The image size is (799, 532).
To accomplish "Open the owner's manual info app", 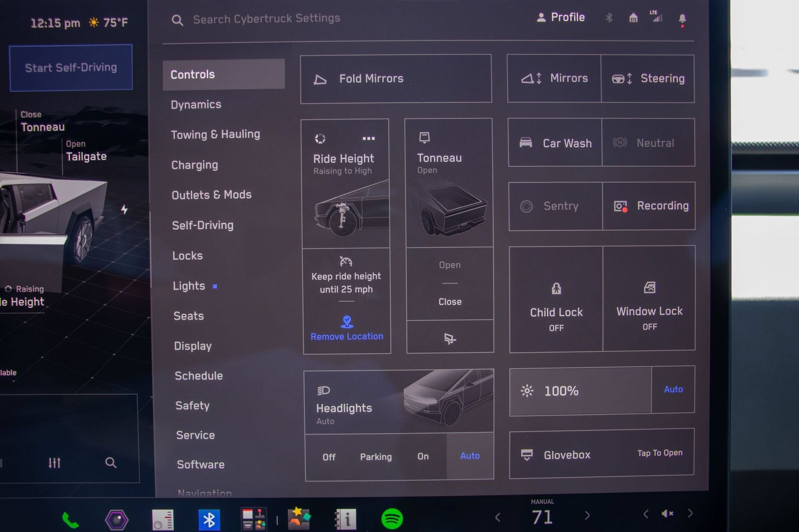I will click(346, 519).
